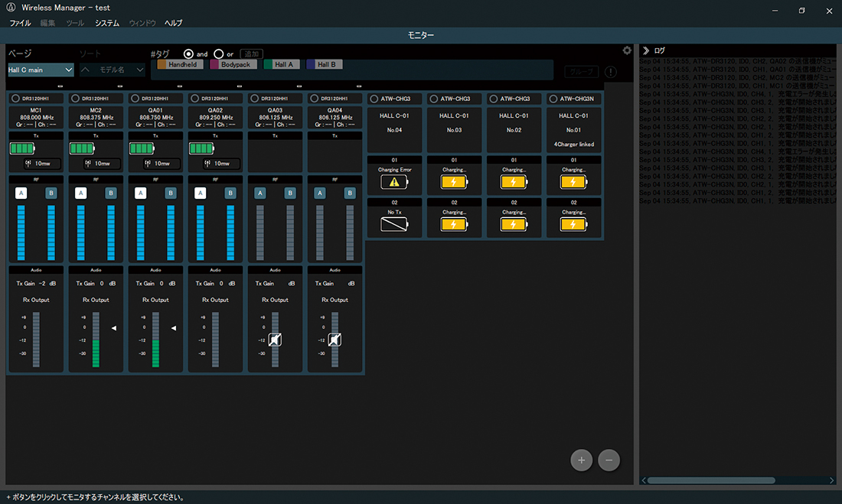Click MC2 transmitter battery indicator
This screenshot has height=504, width=842.
(82, 148)
